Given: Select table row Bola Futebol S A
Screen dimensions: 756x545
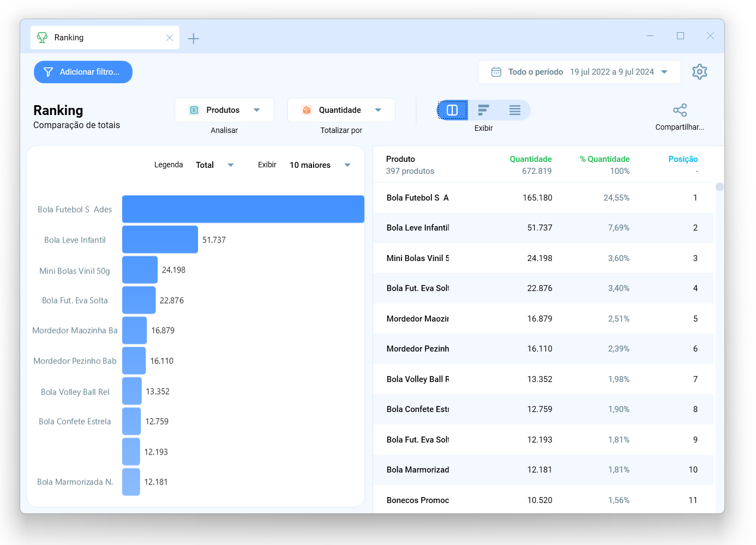Looking at the screenshot, I should 543,198.
